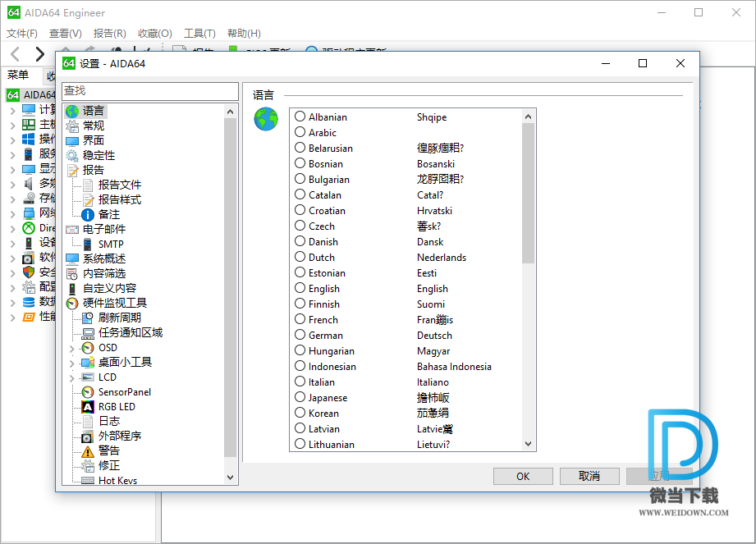Screen dimensions: 756x544
Task: Click the 系统概述 monitor icon
Action: 72,259
